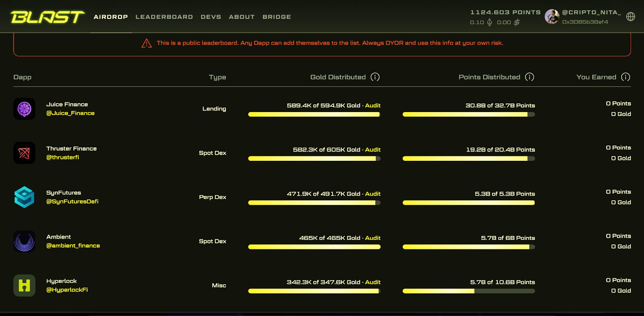The width and height of the screenshot is (644, 316).
Task: Click '465K of 465K Gold' text
Action: [x=330, y=238]
